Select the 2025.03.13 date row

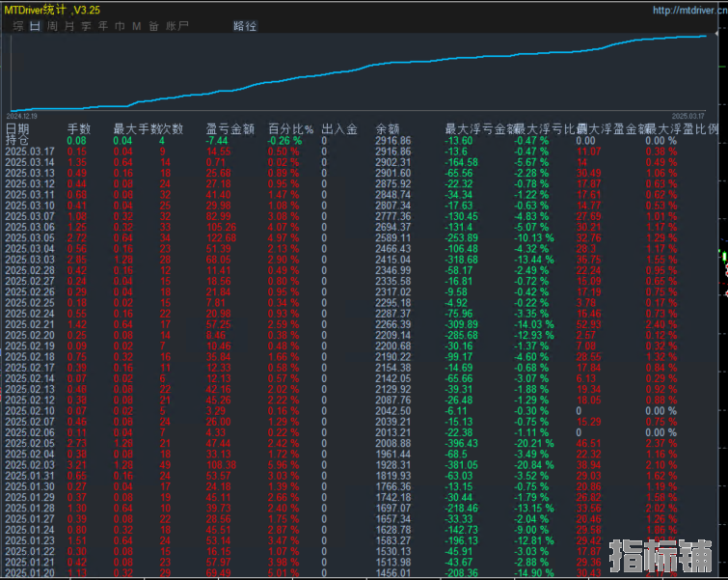coord(30,173)
